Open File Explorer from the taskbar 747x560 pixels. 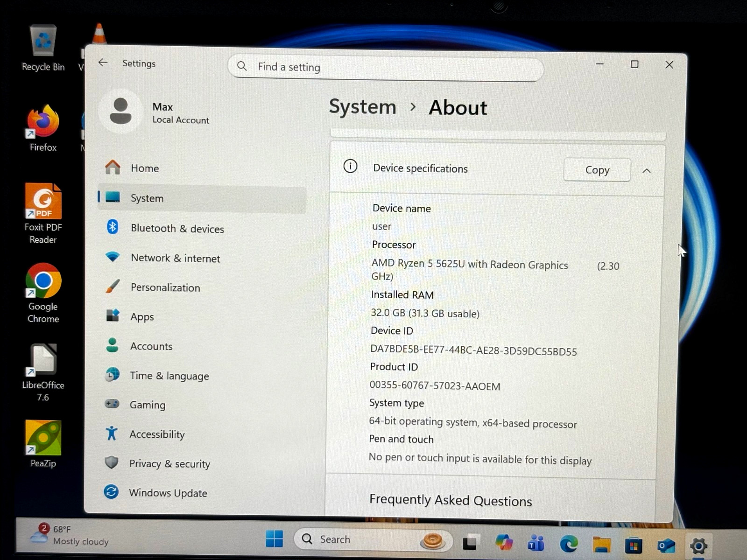click(x=601, y=544)
